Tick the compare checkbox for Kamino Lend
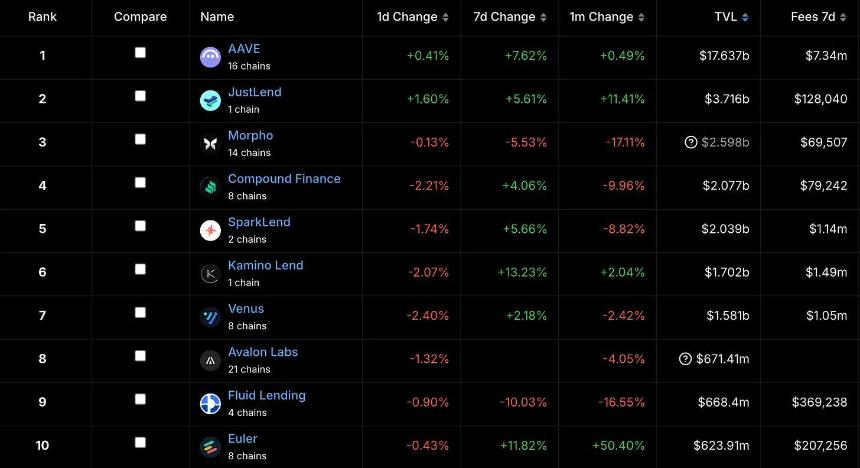 click(140, 269)
